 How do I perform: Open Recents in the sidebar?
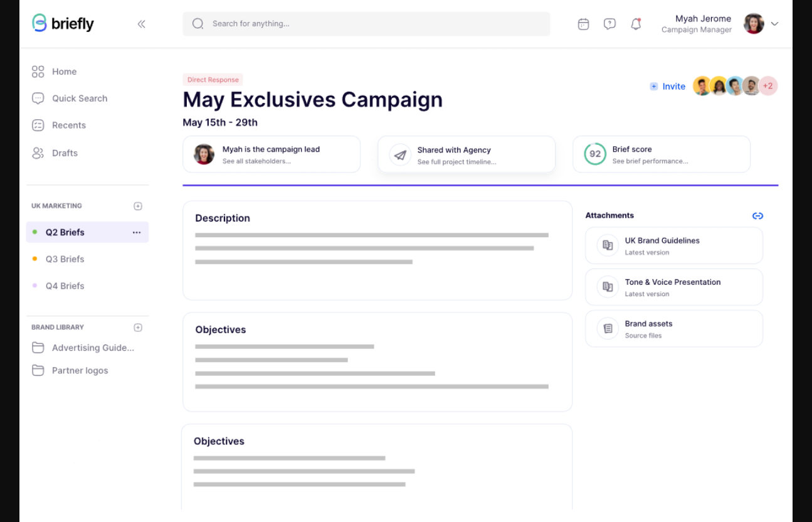click(x=68, y=125)
